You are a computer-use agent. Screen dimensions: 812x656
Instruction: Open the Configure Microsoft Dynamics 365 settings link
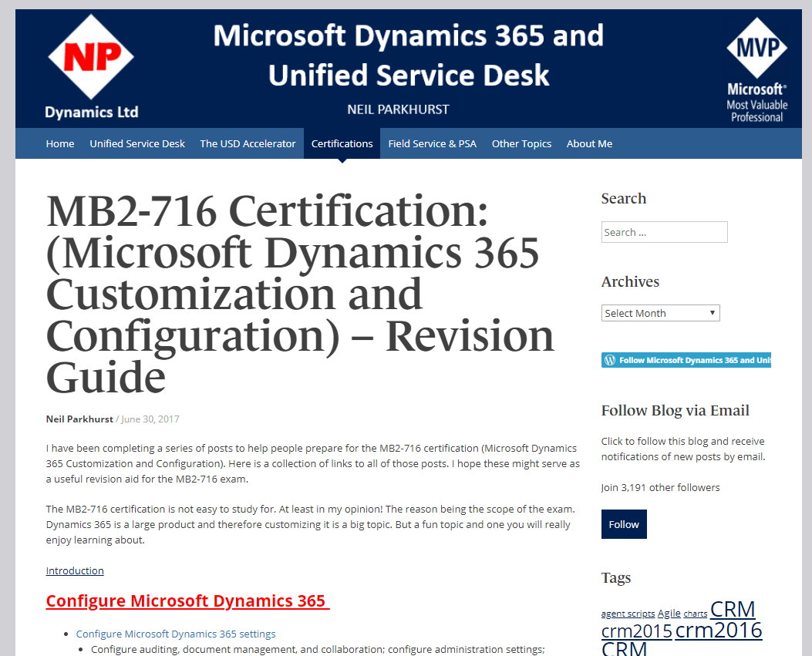[176, 634]
